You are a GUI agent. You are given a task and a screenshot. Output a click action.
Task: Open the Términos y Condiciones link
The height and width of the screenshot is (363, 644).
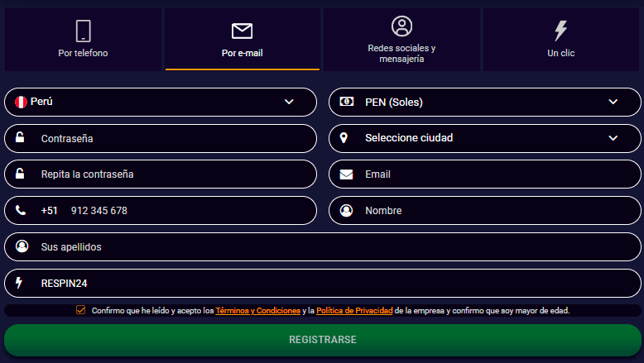click(257, 311)
